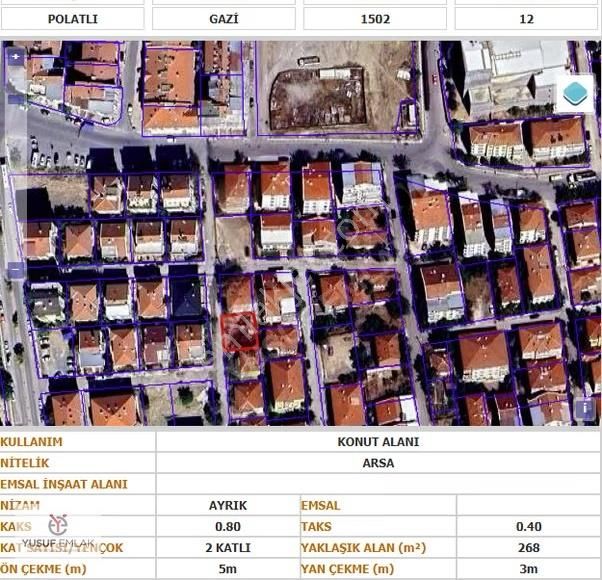Click the GAZİ neighborhood field
602x580 pixels.
tap(223, 18)
